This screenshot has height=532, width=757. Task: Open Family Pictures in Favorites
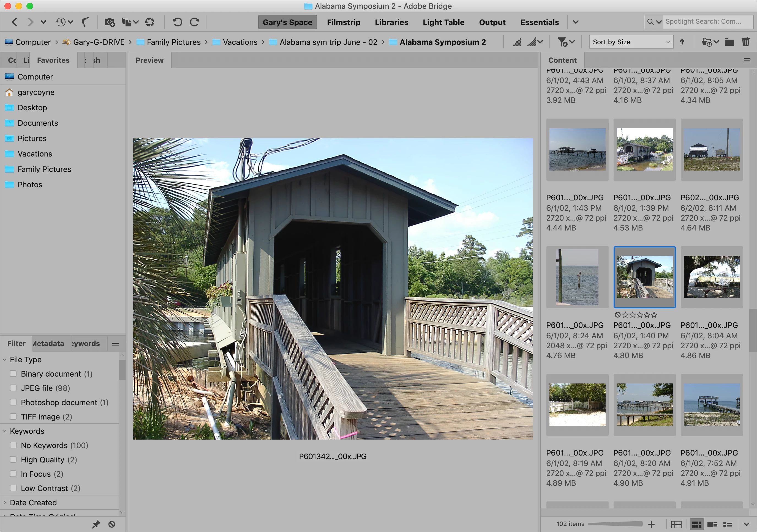click(x=44, y=169)
